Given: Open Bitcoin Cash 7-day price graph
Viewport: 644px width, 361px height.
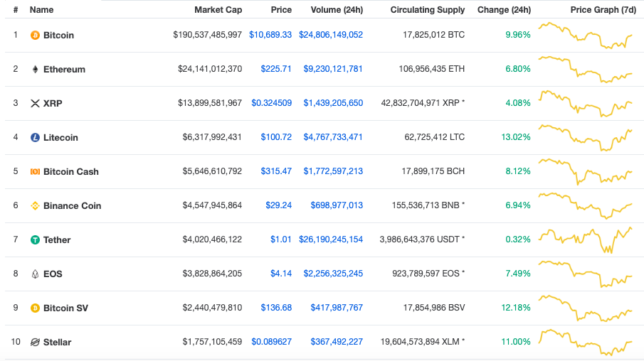Looking at the screenshot, I should coord(585,171).
